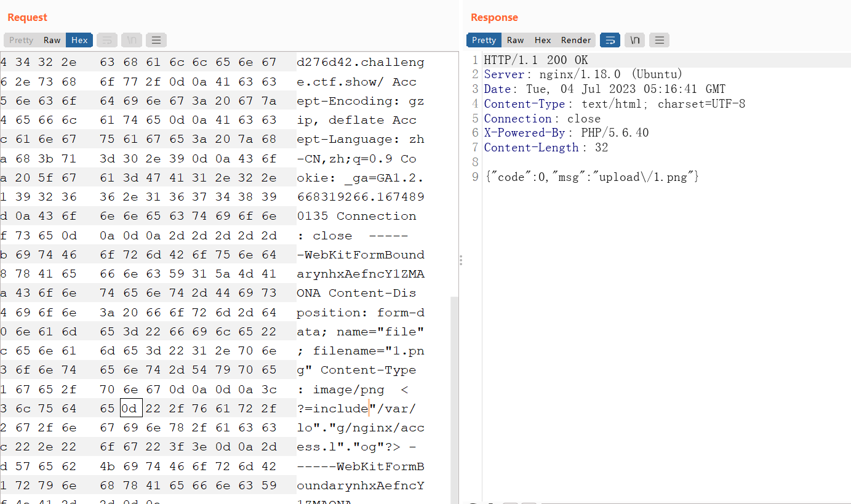851x504 pixels.
Task: Click the JSON body with upload/1.png
Action: point(591,177)
